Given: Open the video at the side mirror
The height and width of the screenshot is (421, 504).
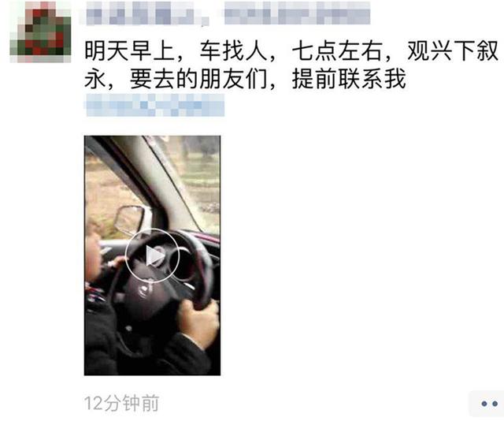Looking at the screenshot, I should (x=131, y=220).
